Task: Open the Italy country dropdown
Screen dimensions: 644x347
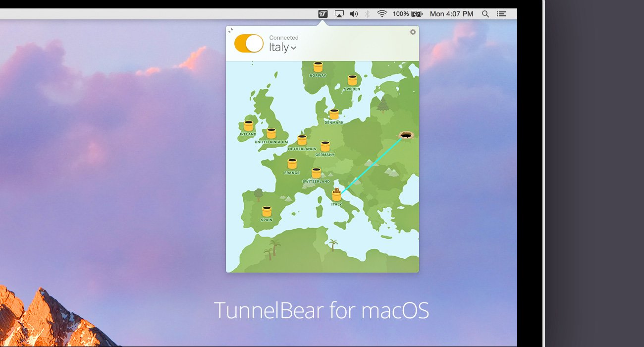Action: (282, 48)
